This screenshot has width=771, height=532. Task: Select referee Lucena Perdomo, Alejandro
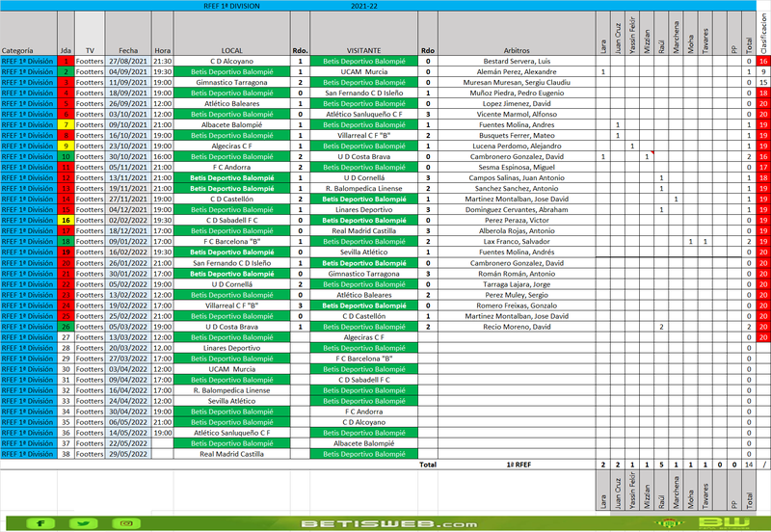pyautogui.click(x=517, y=146)
